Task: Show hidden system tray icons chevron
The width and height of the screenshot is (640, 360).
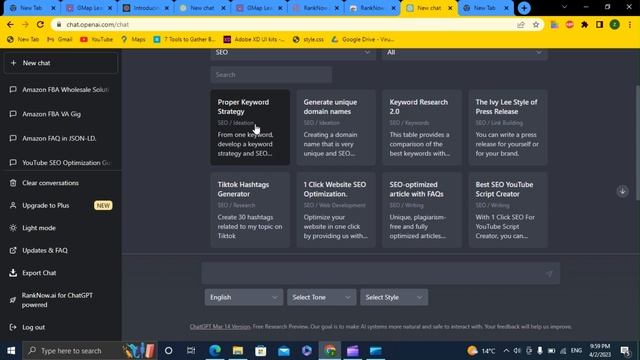Action: pos(506,351)
